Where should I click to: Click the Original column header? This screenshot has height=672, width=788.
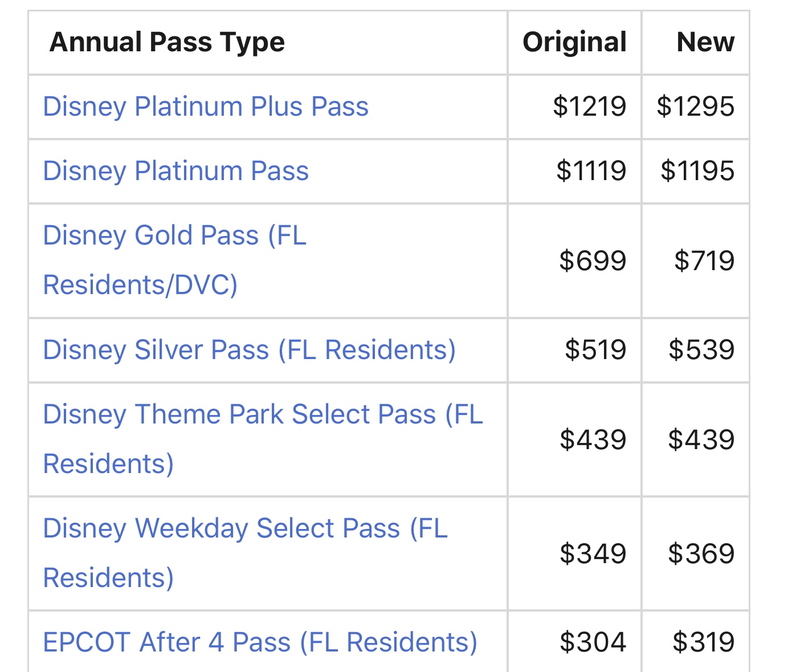(574, 42)
